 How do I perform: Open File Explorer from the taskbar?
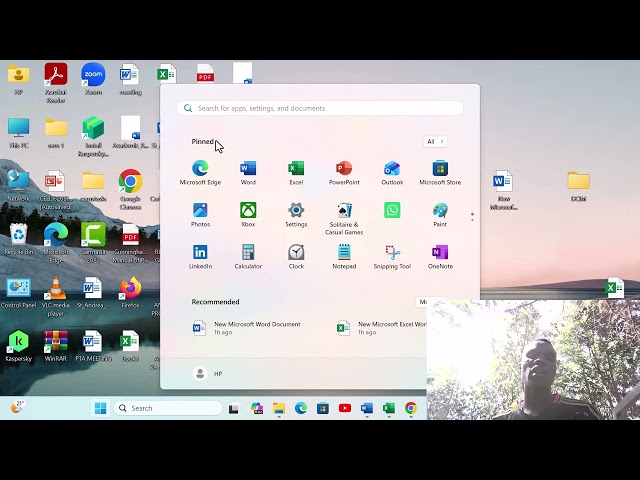279,408
